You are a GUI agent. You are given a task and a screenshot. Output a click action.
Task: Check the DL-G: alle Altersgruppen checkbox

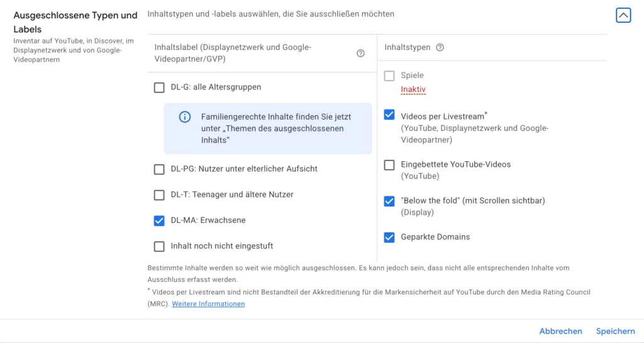[x=159, y=87]
